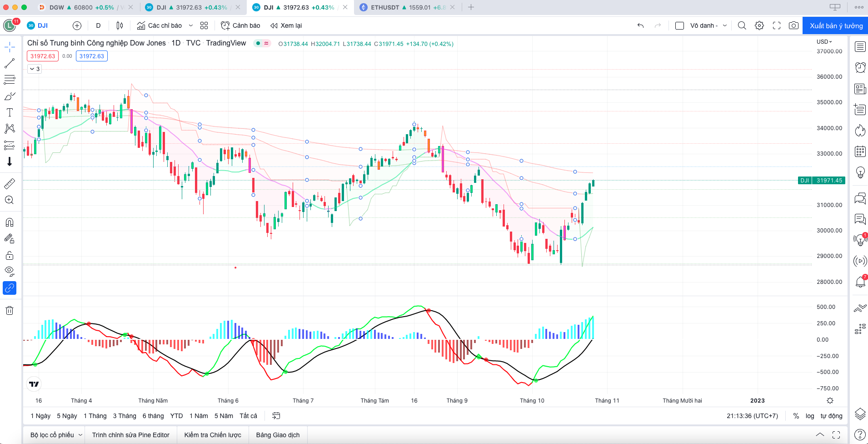
Task: Open the Alerts clock icon in right sidebar
Action: point(860,67)
